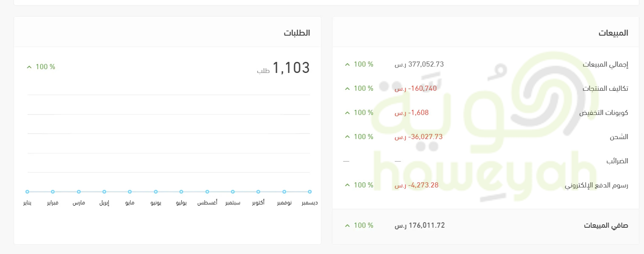644x254 pixels.
Task: Click the صافي المبيعات label
Action: 606,226
